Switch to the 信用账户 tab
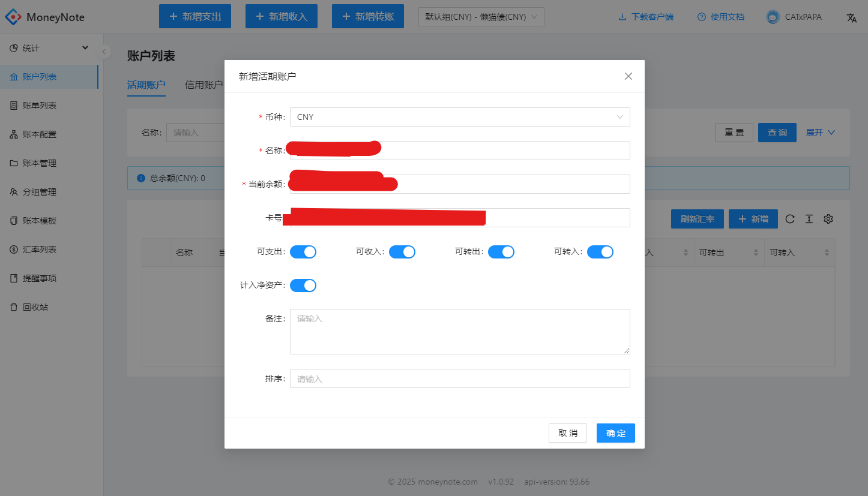This screenshot has width=868, height=496. (x=204, y=85)
